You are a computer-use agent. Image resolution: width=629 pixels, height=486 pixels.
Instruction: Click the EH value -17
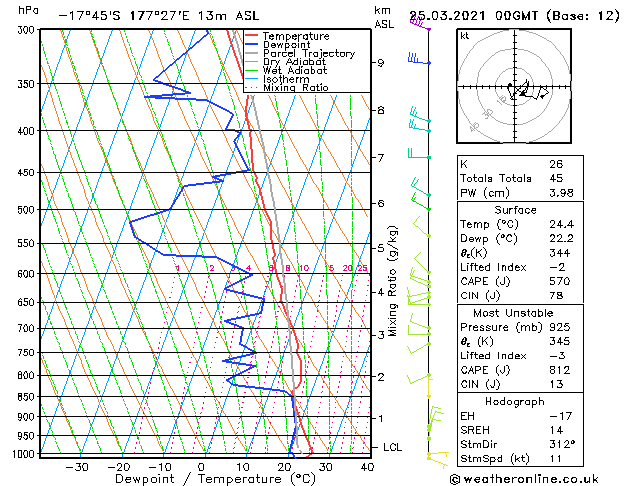tap(558, 416)
